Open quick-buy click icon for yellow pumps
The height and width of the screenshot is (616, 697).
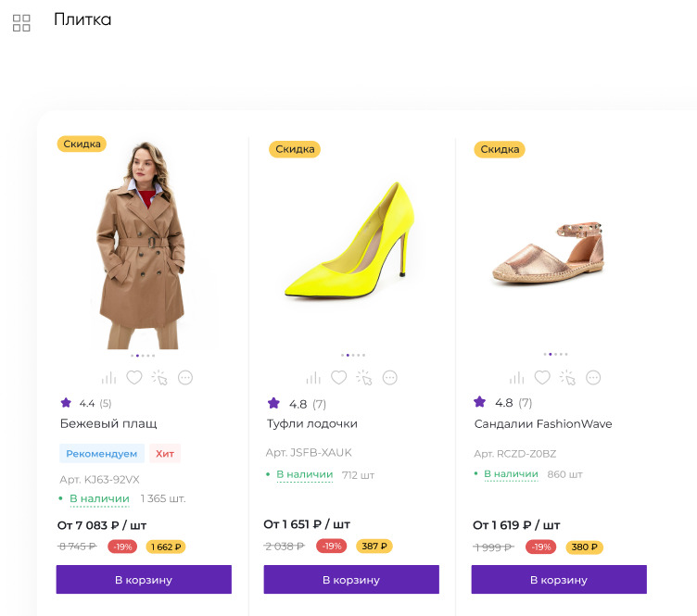tap(364, 378)
